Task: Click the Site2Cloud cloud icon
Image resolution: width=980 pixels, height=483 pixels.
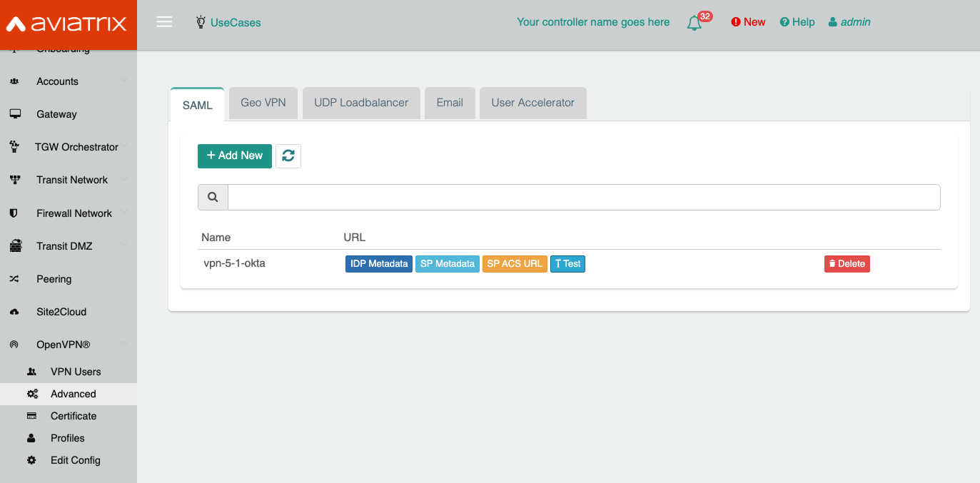Action: 14,312
